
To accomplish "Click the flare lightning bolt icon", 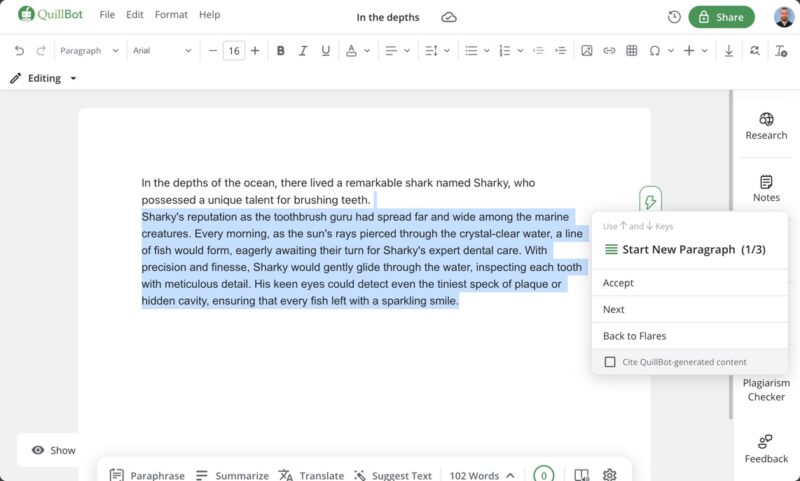I will coord(651,201).
